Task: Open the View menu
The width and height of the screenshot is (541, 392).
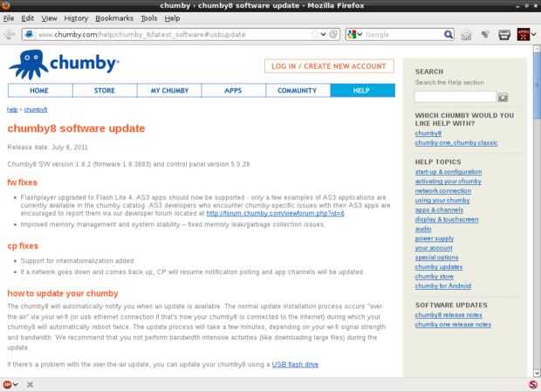Action: pos(50,18)
